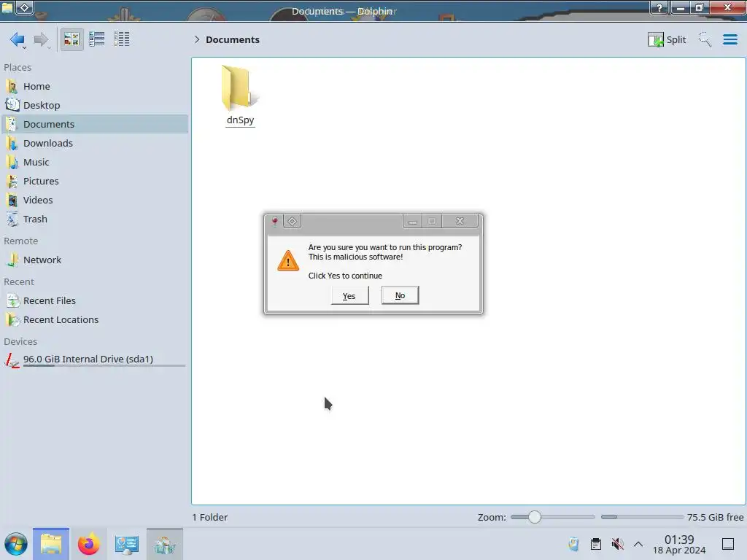Click the show desktop button
This screenshot has height=560, width=747.
coord(728,544)
